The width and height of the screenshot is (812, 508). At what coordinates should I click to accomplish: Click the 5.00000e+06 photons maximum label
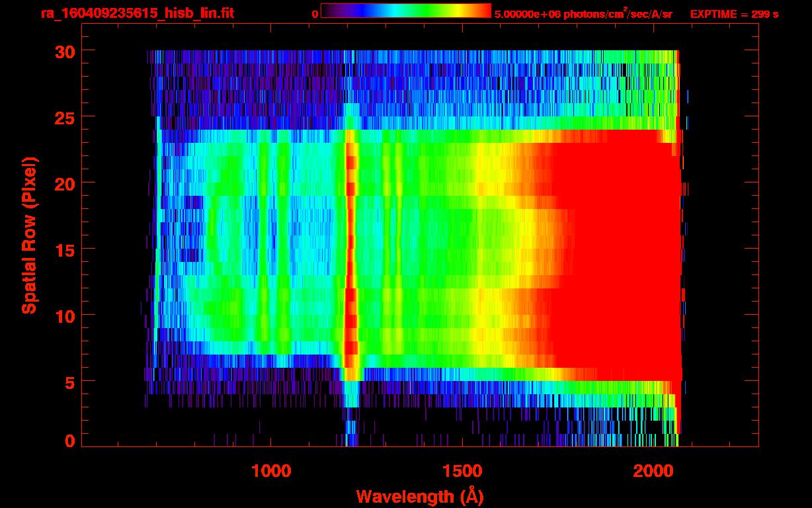(x=583, y=14)
